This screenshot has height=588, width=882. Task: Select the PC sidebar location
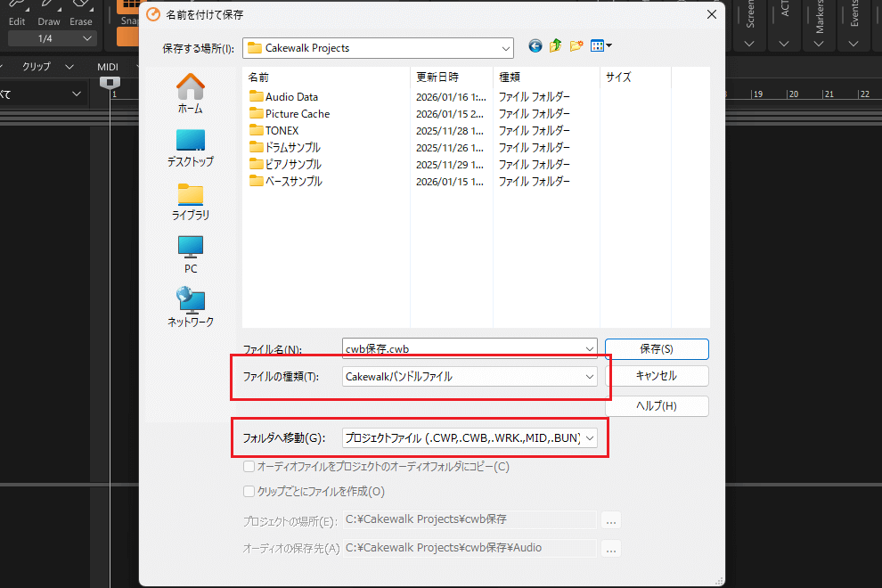tap(190, 255)
